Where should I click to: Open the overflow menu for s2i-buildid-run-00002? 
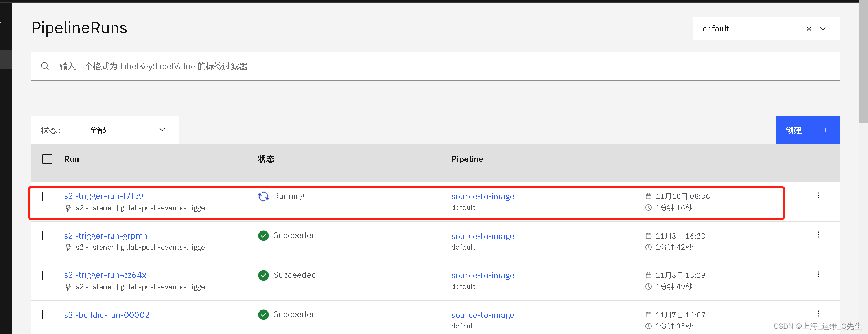coord(818,314)
